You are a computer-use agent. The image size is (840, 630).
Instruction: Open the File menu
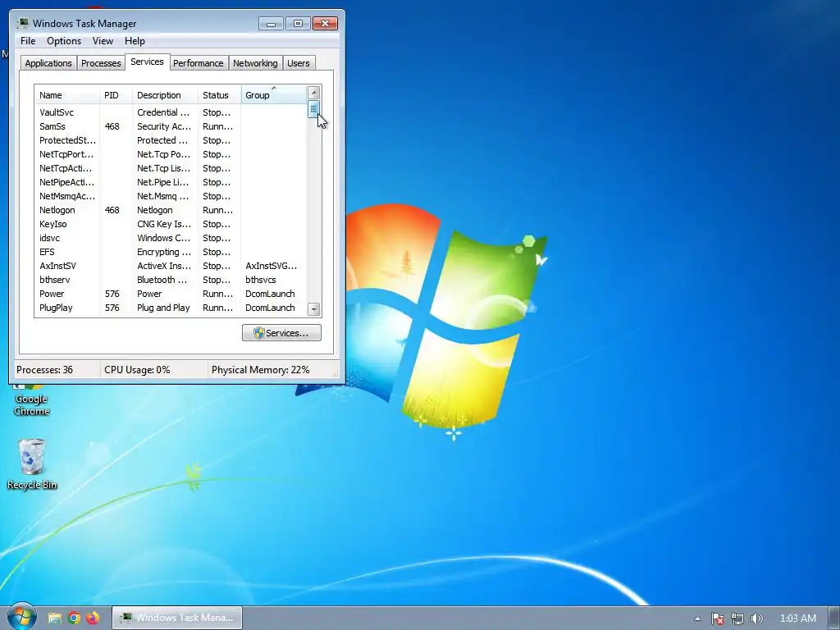pyautogui.click(x=28, y=41)
